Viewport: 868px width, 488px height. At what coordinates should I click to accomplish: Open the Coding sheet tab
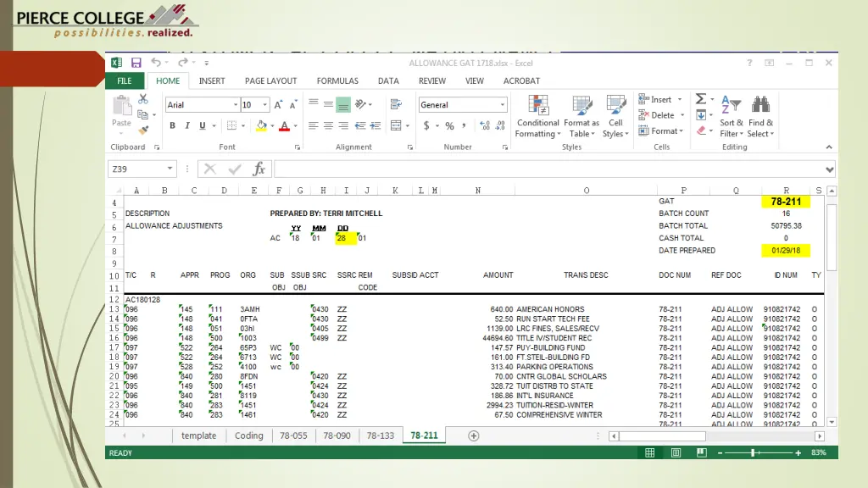(x=248, y=435)
